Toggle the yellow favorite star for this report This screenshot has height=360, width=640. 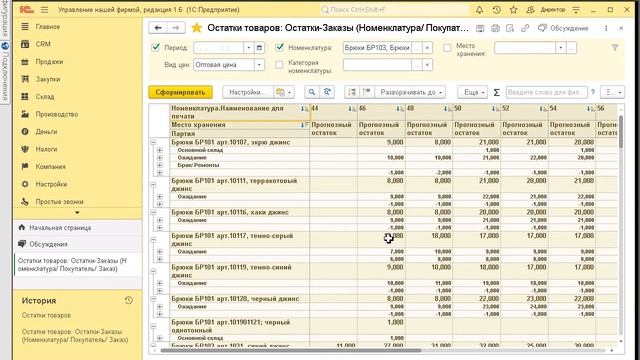tap(197, 28)
